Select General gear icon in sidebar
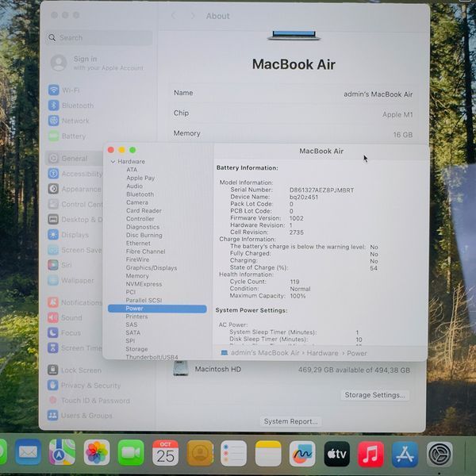The image size is (476, 476). 54,158
